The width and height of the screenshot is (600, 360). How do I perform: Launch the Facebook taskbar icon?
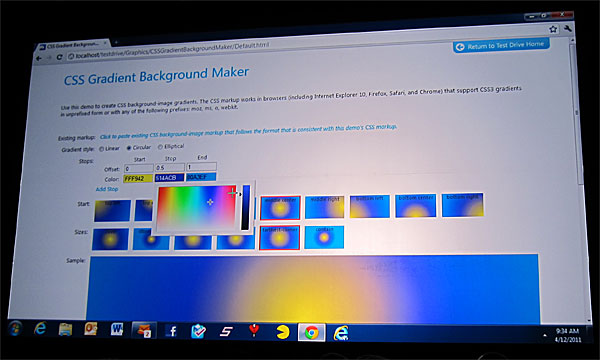click(x=172, y=331)
